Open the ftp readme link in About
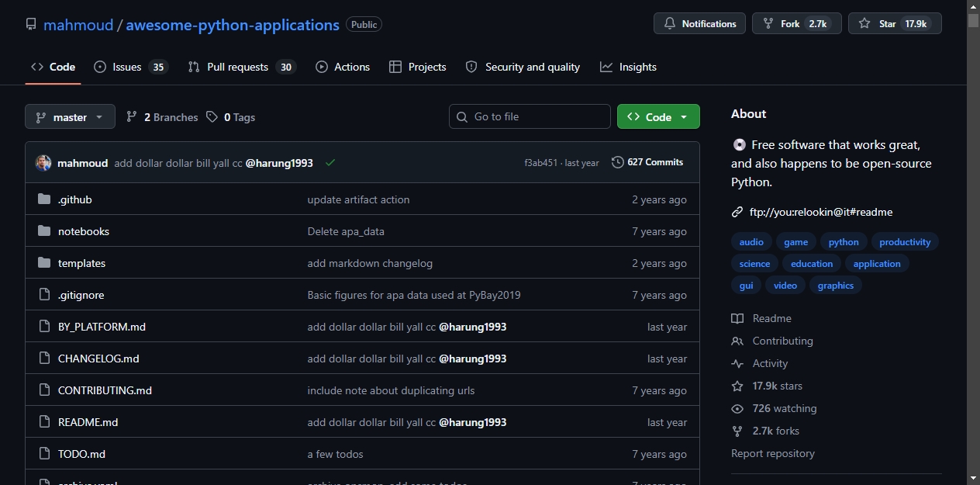The width and height of the screenshot is (980, 485). tap(821, 212)
